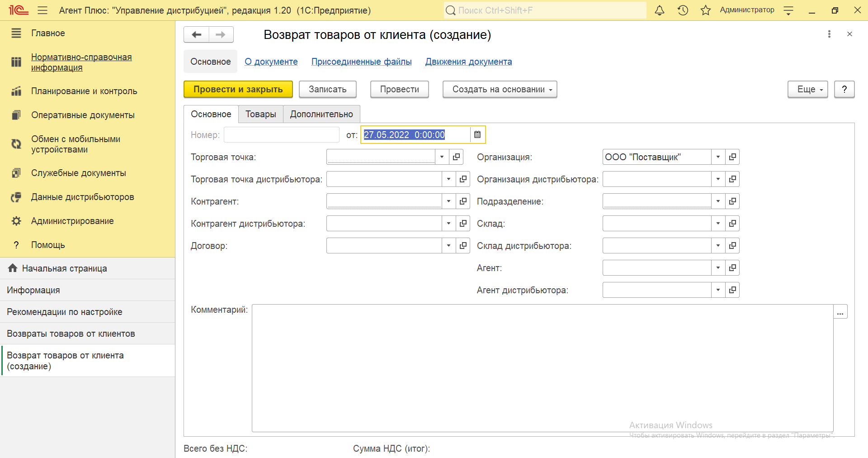Screen dimensions: 868x458
Task: Open selected Организация дистрибьютора record
Action: (732, 179)
